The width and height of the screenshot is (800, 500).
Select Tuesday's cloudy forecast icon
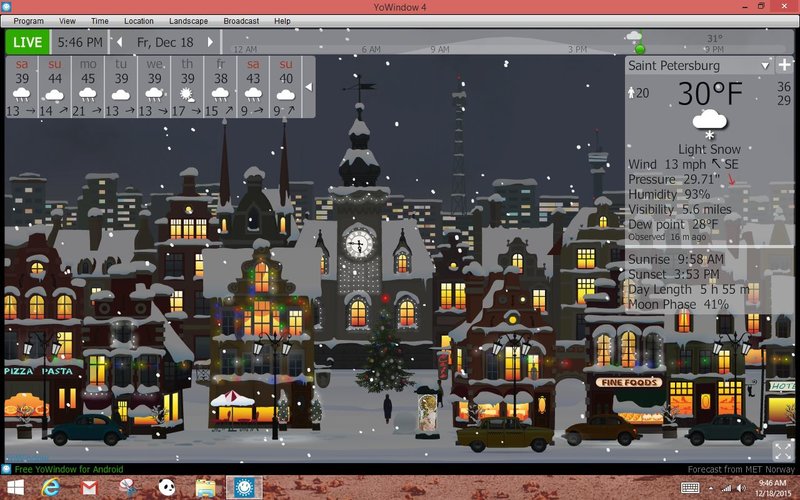(x=121, y=94)
